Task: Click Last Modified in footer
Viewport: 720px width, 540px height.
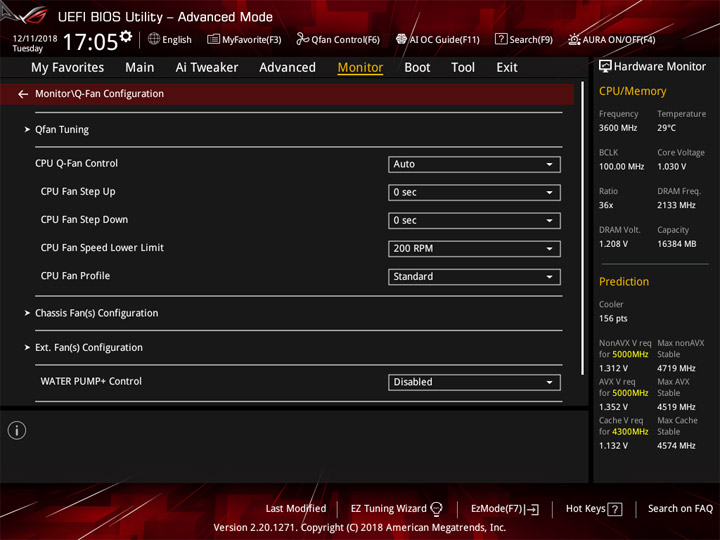Action: [x=296, y=509]
